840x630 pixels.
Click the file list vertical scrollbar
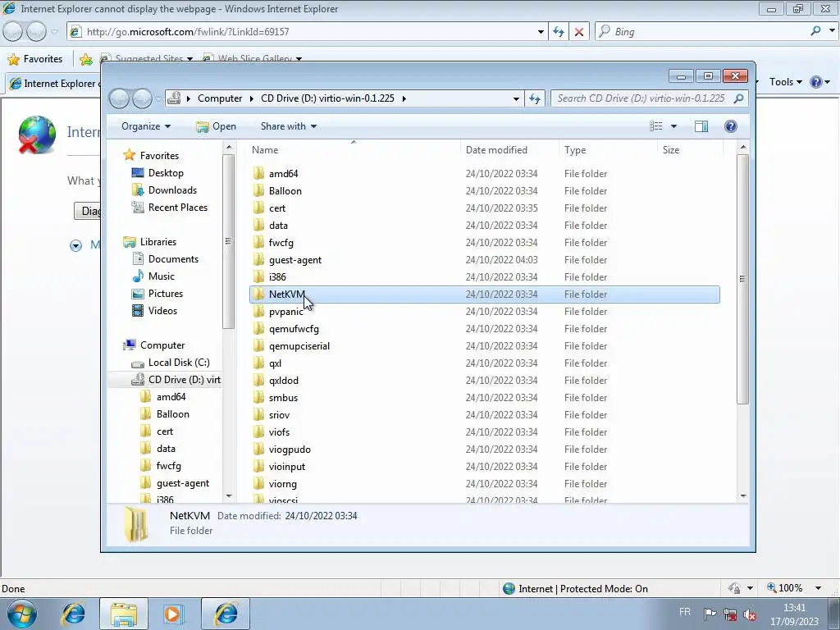[x=742, y=279]
